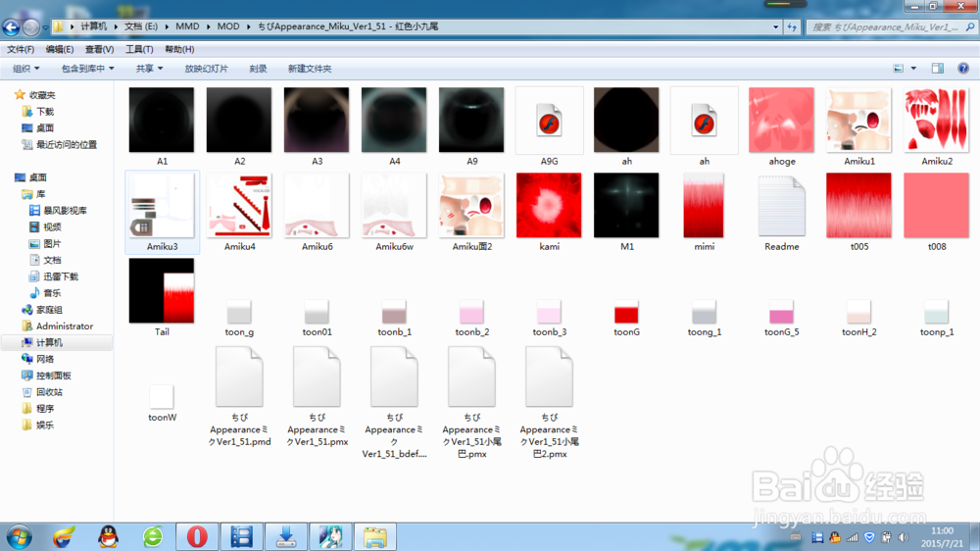Open the help question mark icon
Viewport: 980px width, 551px height.
963,69
